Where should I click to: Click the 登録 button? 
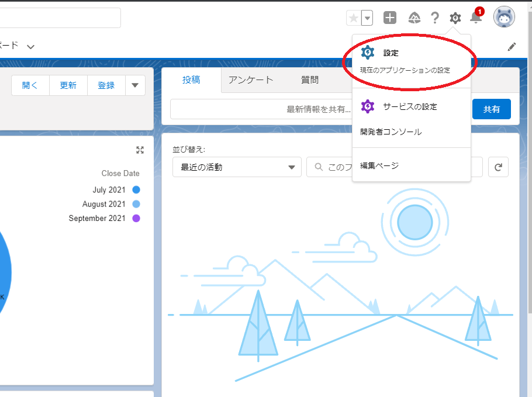106,85
